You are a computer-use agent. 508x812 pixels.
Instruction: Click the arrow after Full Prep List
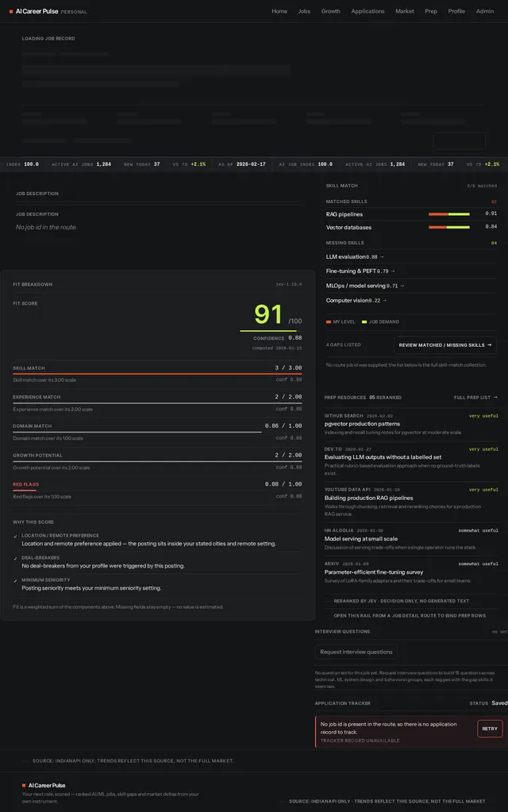(495, 397)
